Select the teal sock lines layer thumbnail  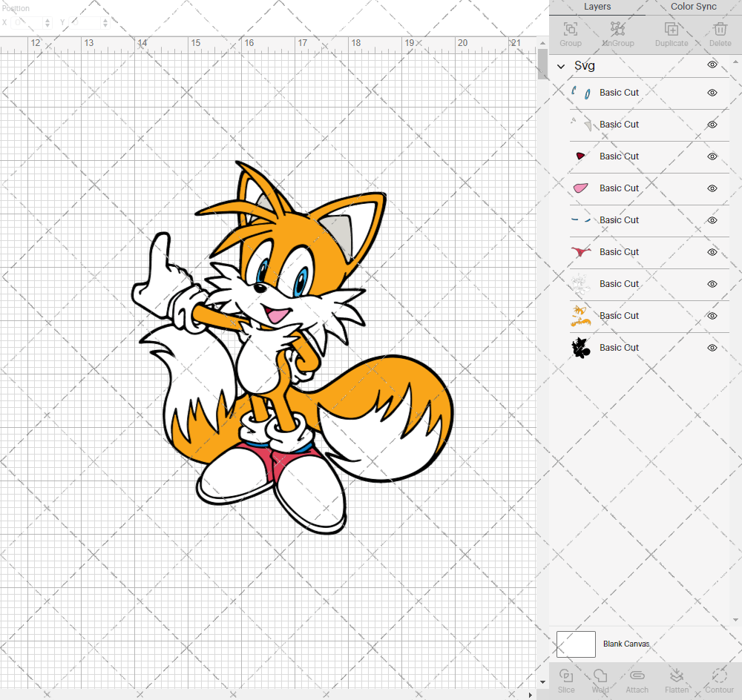pos(581,220)
